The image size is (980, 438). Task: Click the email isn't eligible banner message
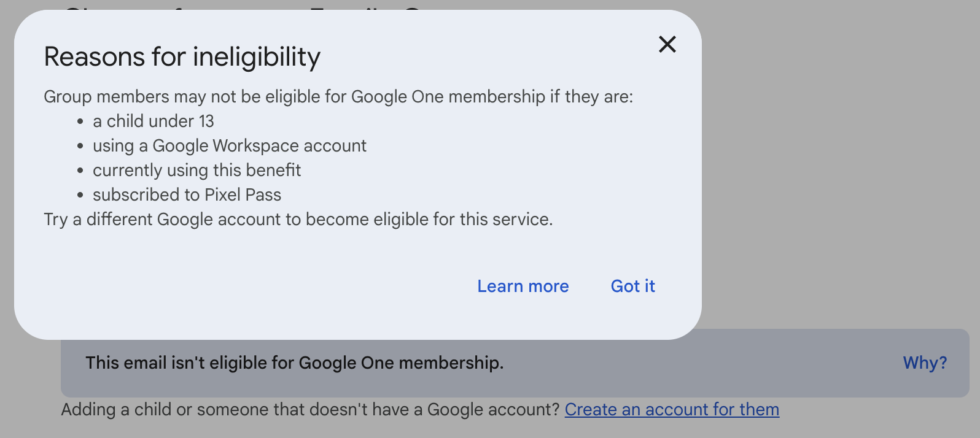click(295, 363)
